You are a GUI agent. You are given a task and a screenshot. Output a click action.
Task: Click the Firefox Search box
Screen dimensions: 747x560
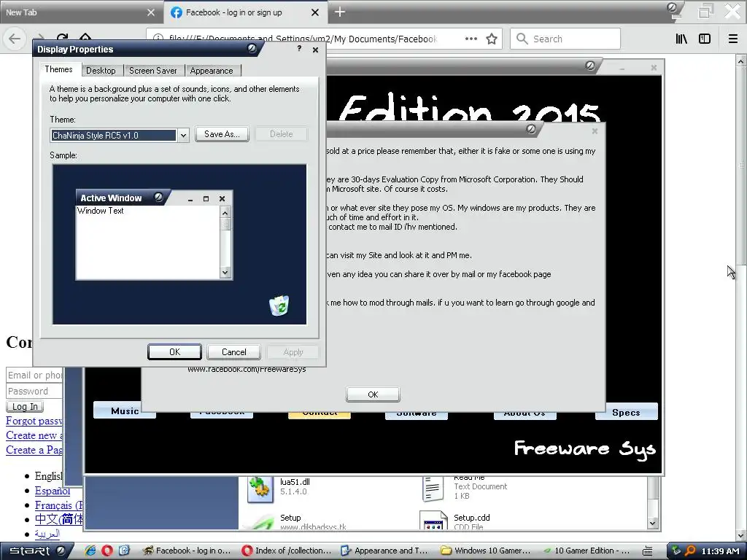pyautogui.click(x=565, y=39)
